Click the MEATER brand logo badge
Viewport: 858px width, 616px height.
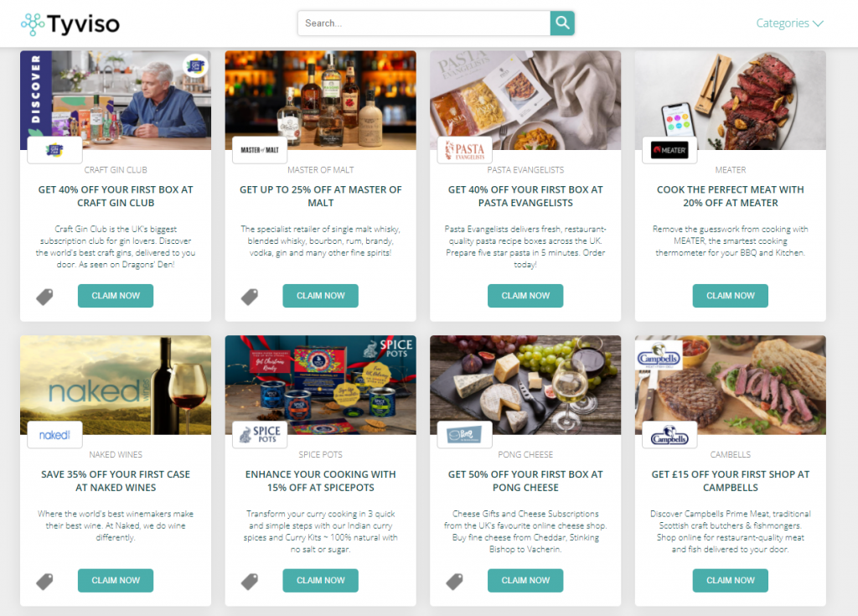[x=669, y=150]
